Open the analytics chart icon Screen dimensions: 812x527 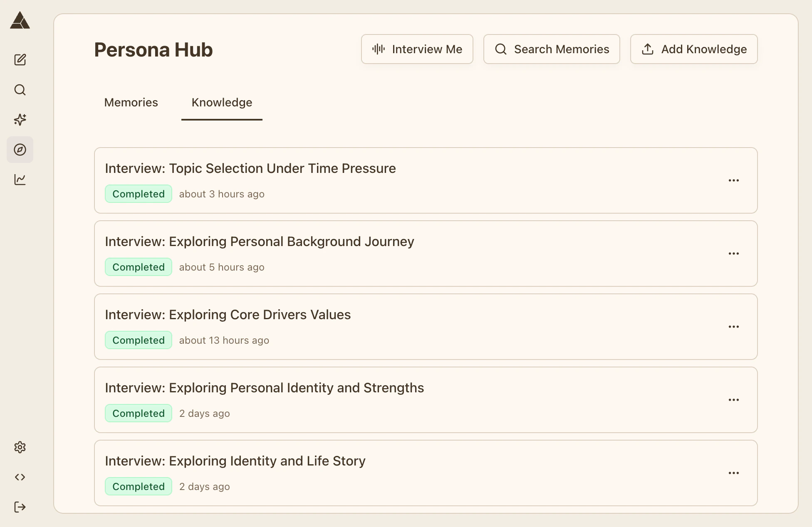pyautogui.click(x=20, y=180)
